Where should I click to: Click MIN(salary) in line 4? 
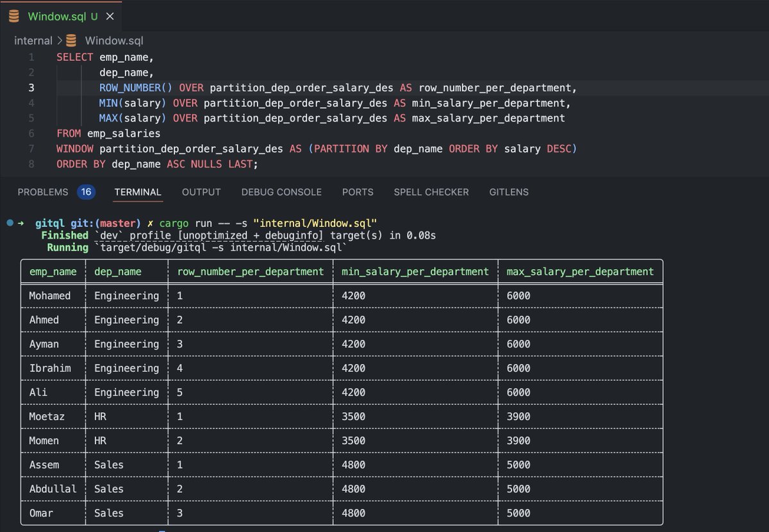point(133,103)
